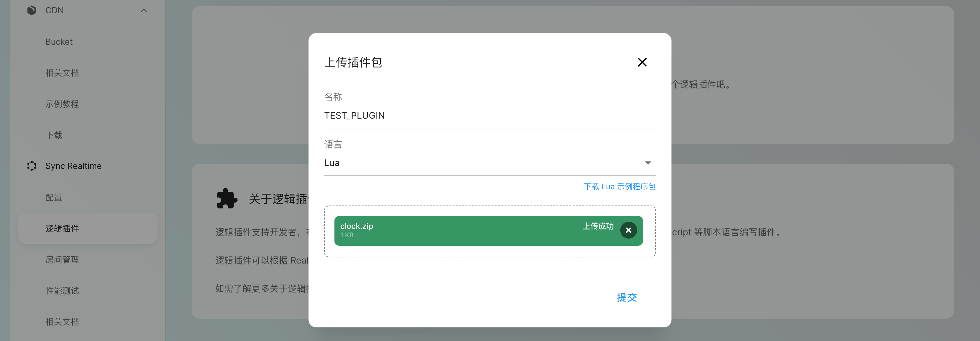Navigate to 房间管理

[62, 260]
